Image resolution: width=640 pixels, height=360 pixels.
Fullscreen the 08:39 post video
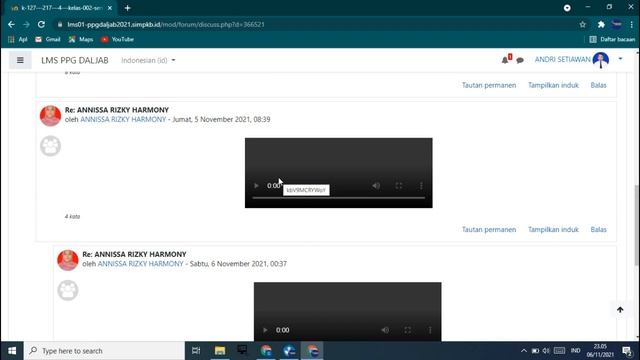pyautogui.click(x=399, y=186)
